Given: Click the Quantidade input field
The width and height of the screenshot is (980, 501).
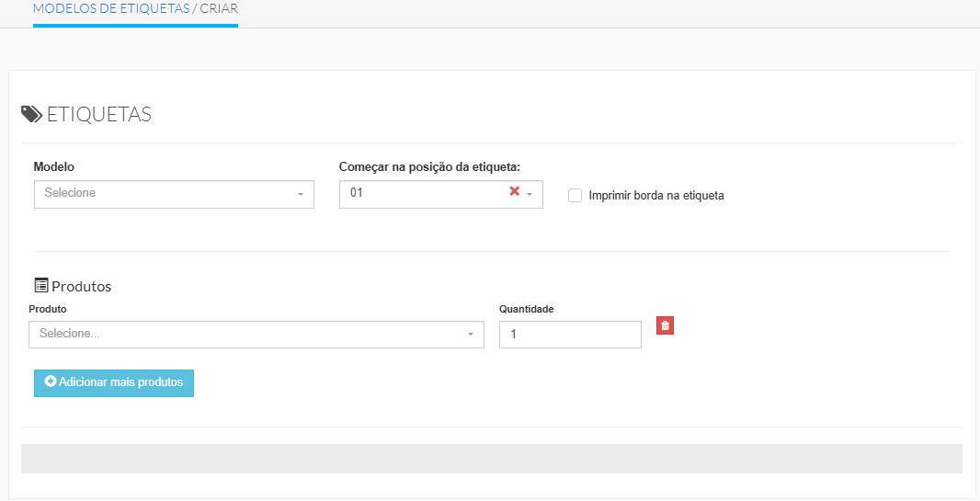Looking at the screenshot, I should [569, 335].
